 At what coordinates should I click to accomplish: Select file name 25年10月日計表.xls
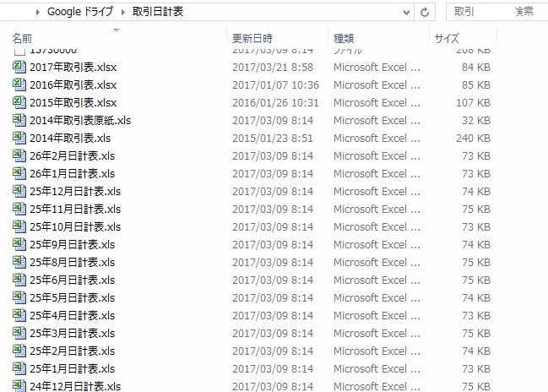[x=75, y=227]
